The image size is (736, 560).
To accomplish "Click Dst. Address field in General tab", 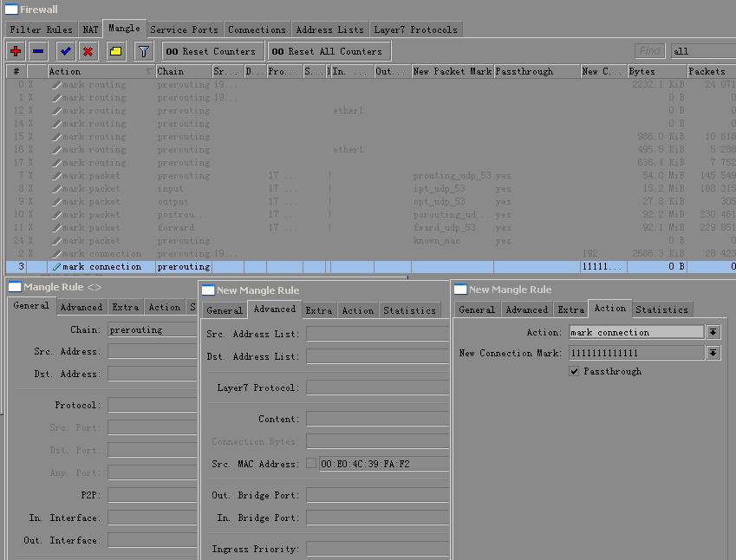I will [152, 374].
